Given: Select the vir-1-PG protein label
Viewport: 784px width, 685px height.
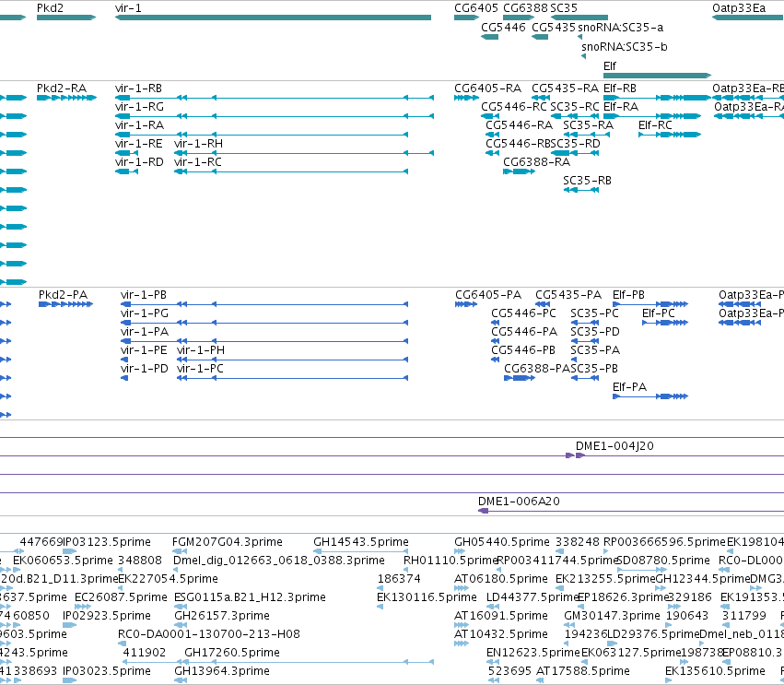Looking at the screenshot, I should click(x=145, y=313).
